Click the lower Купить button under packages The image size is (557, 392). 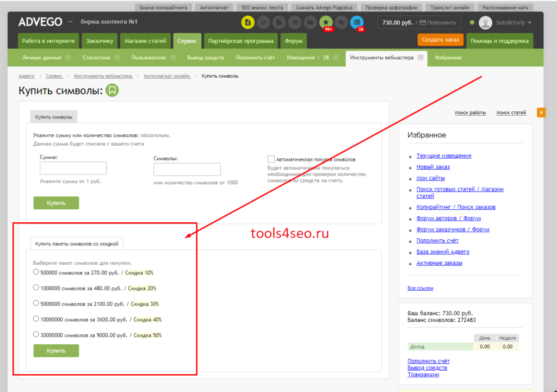pos(56,351)
